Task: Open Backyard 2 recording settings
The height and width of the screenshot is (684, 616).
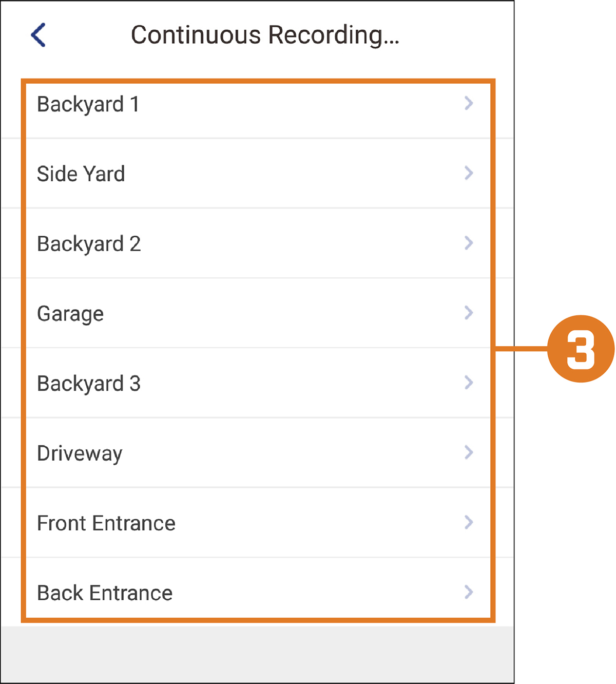Action: 89,244
